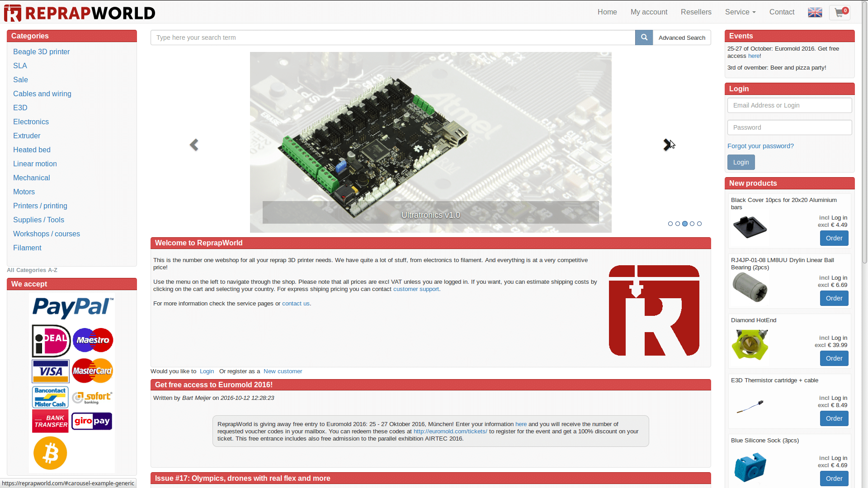This screenshot has height=488, width=868.
Task: Click the RepRapWorld logo
Action: [79, 13]
